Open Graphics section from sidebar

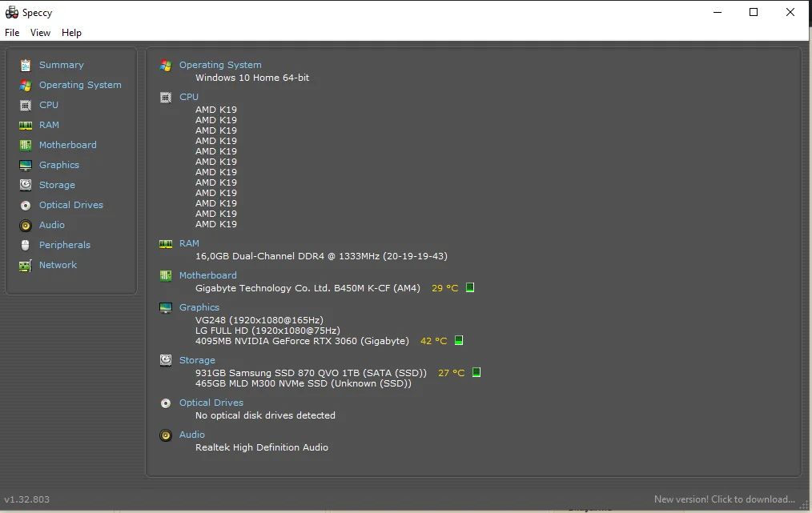click(x=59, y=165)
